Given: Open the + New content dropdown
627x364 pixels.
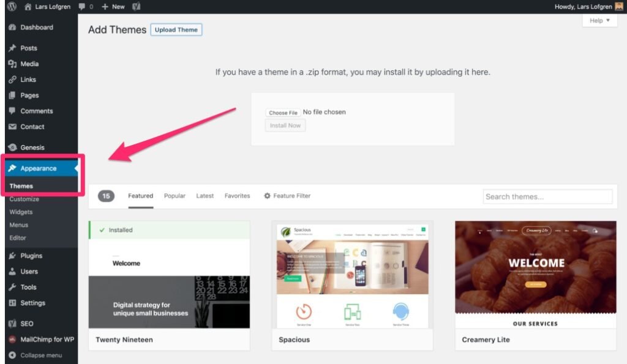Looking at the screenshot, I should pyautogui.click(x=113, y=7).
